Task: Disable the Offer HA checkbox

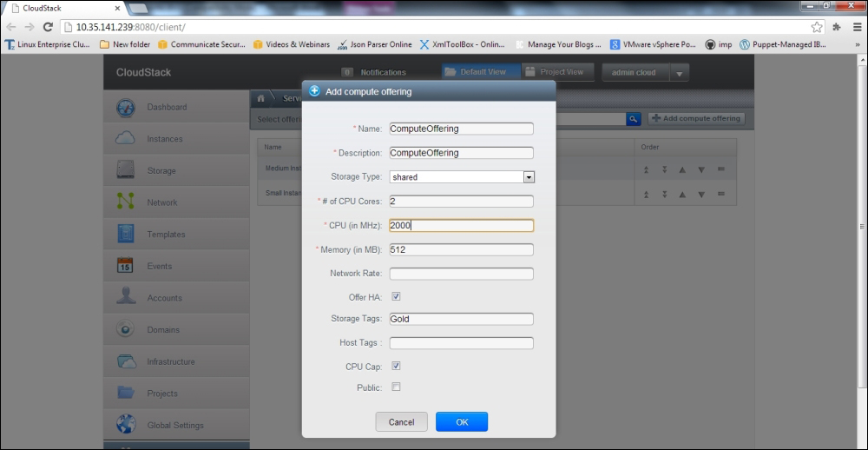Action: 397,296
